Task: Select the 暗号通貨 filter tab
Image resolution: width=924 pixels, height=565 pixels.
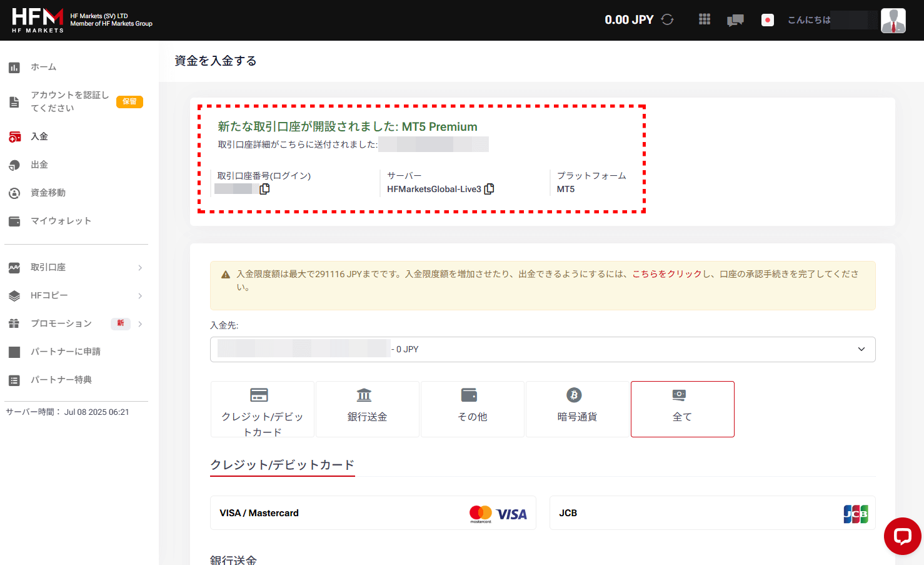Action: [578, 409]
